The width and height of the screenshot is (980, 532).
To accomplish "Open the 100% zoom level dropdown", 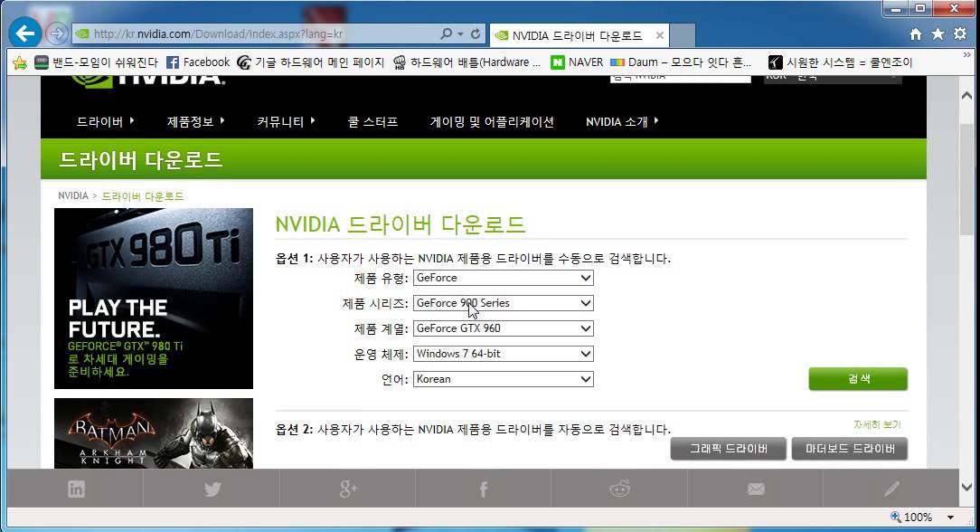I will pyautogui.click(x=951, y=517).
